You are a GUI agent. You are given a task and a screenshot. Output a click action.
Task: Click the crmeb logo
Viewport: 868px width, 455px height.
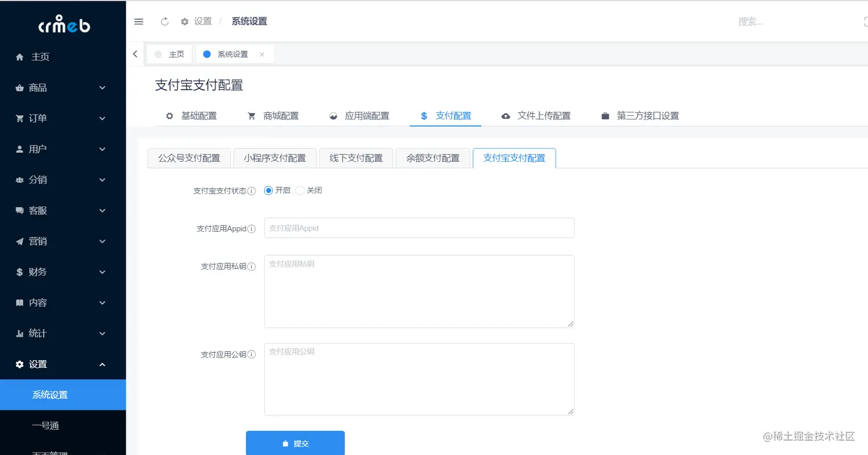coord(64,25)
